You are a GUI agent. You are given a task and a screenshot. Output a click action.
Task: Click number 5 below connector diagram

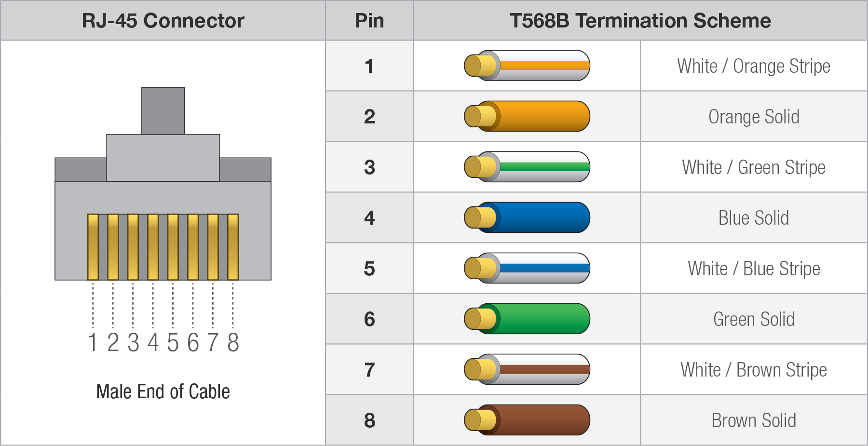[173, 343]
